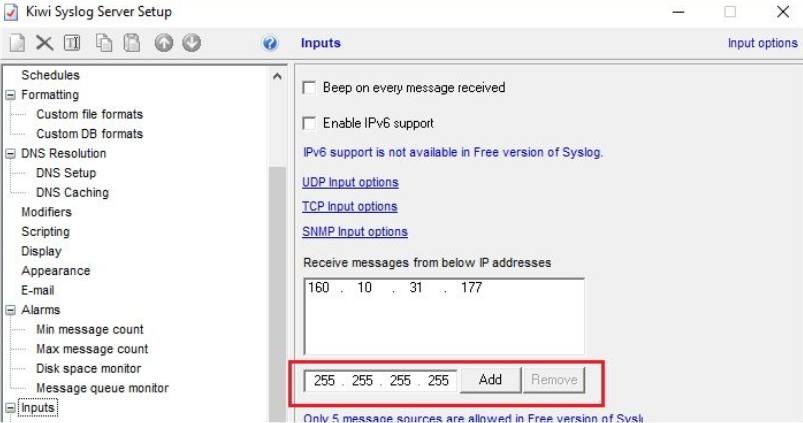803x423 pixels.
Task: Select DNS Resolution in the tree
Action: (x=64, y=153)
